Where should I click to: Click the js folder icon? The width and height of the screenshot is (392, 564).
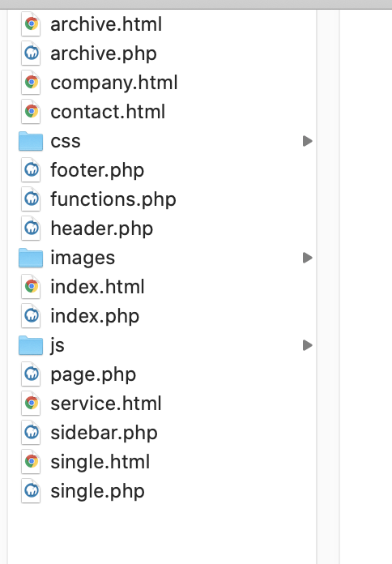[x=31, y=345]
